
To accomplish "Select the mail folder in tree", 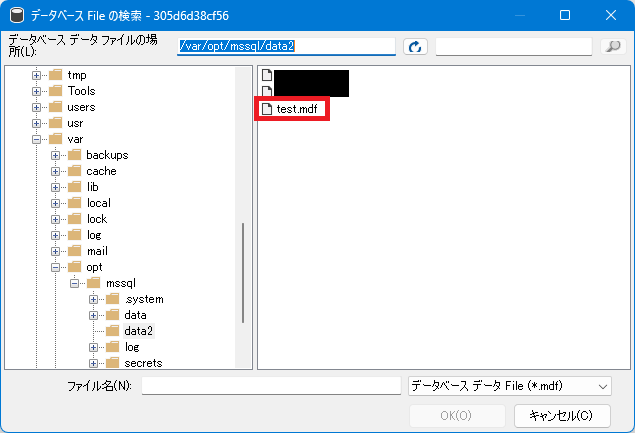I will point(98,251).
